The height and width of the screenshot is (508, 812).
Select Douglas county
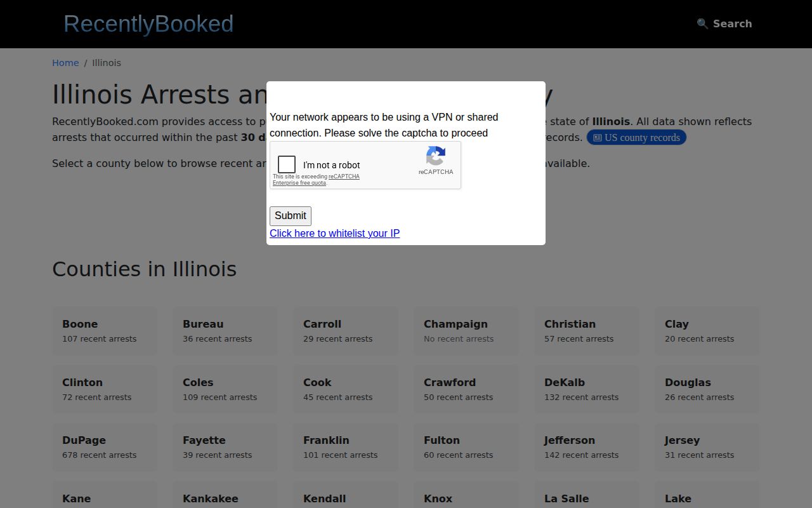pyautogui.click(x=707, y=389)
